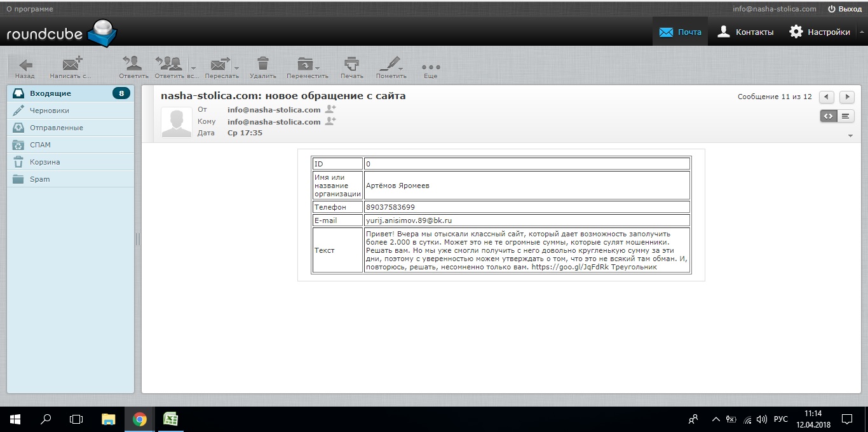
Task: Log out with Выход
Action: pyautogui.click(x=844, y=9)
